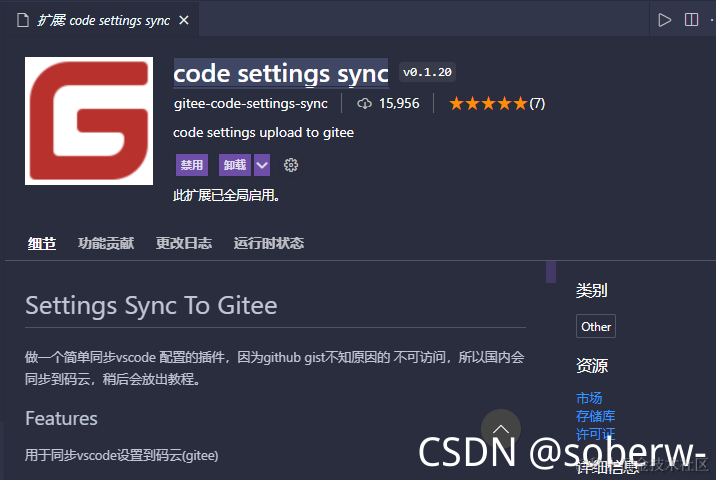This screenshot has width=716, height=480.
Task: Click the Run play icon in the editor toolbar
Action: tap(664, 20)
